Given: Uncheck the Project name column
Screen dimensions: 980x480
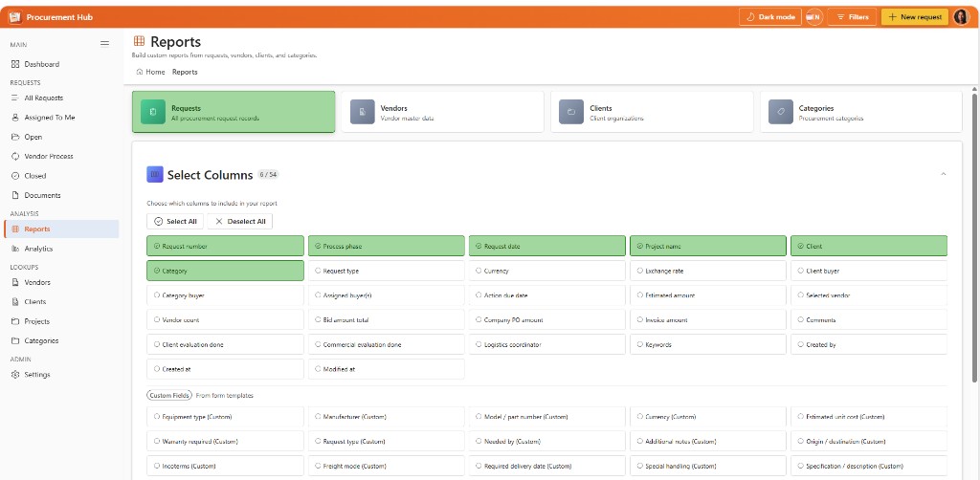Looking at the screenshot, I should [708, 246].
